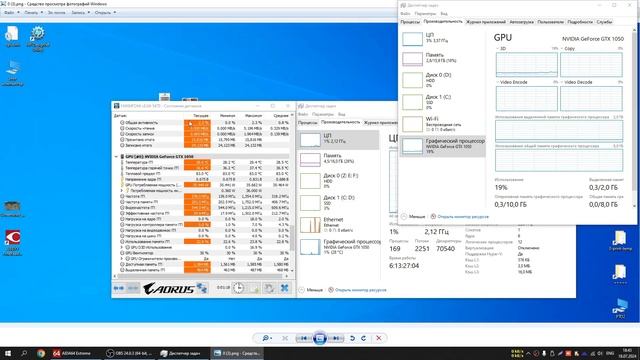This screenshot has width=640, height=360.
Task: Click Windows Start button on taskbar
Action: pyautogui.click(x=8, y=353)
